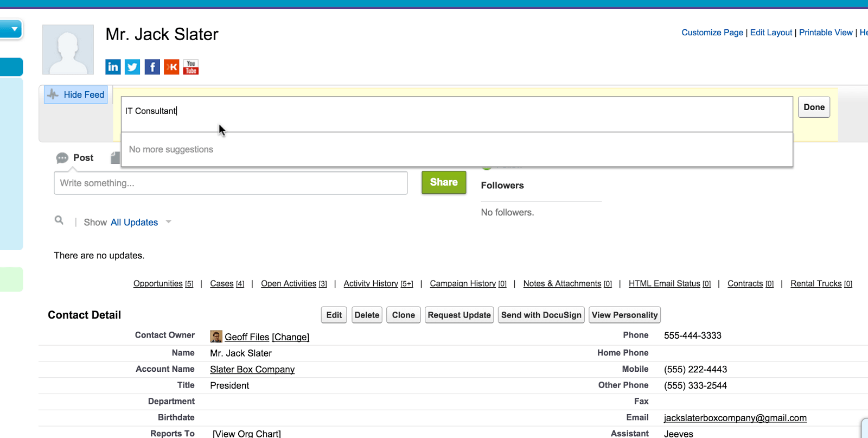The image size is (868, 438).
Task: Click the Twitter bird icon
Action: (132, 67)
